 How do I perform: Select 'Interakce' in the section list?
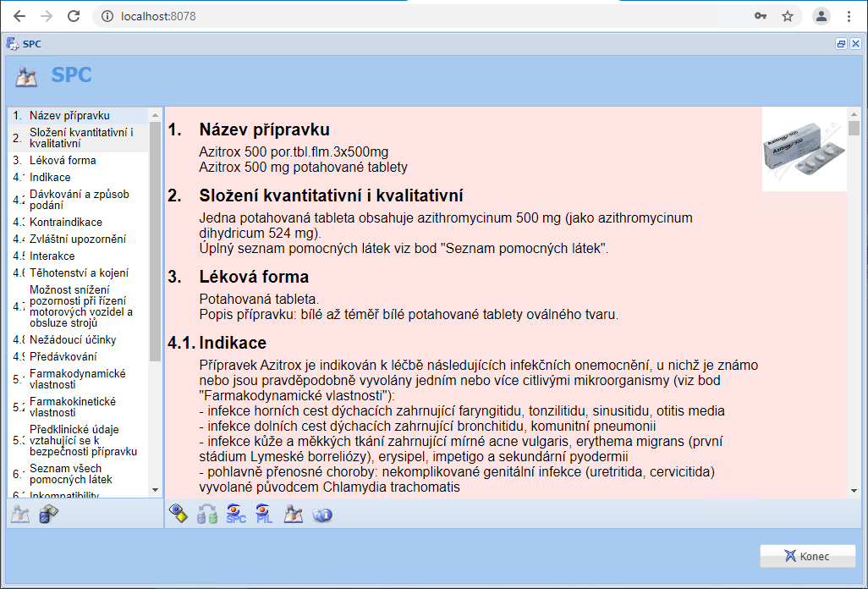pos(79,256)
